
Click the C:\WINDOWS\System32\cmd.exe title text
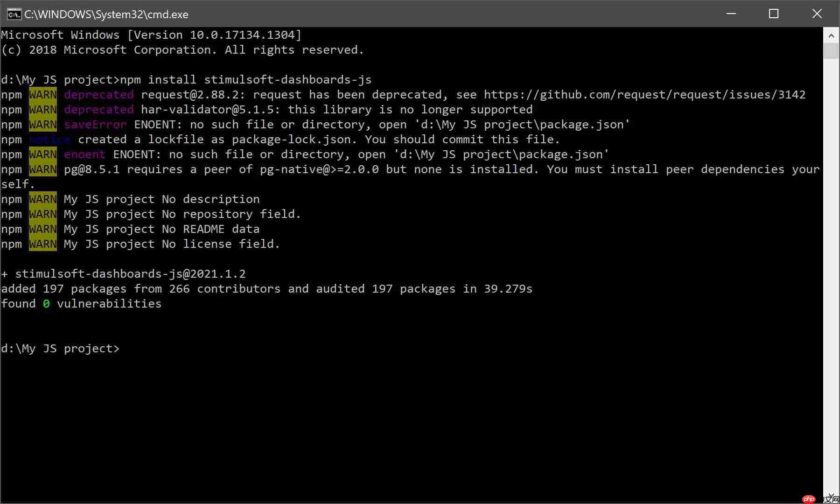[x=106, y=14]
